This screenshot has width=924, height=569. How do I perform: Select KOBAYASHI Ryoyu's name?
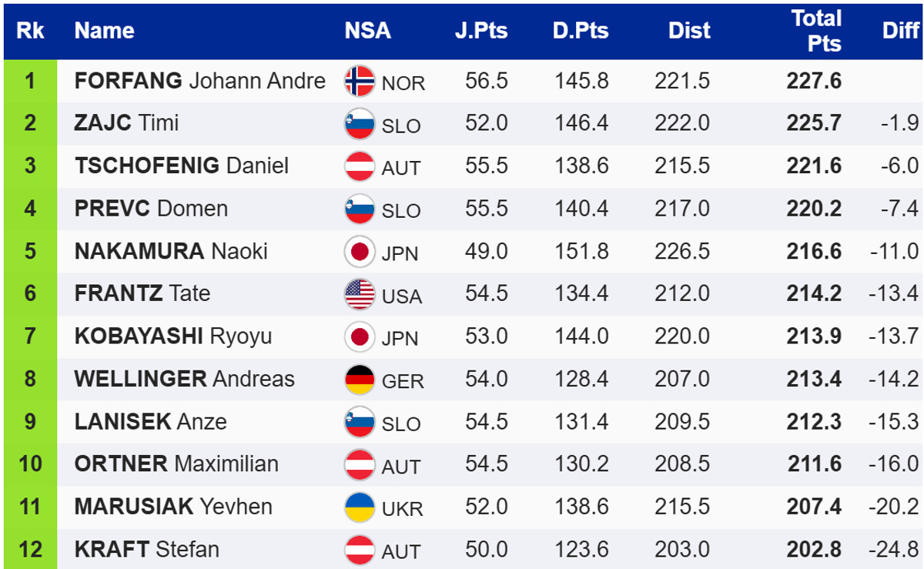pyautogui.click(x=172, y=336)
